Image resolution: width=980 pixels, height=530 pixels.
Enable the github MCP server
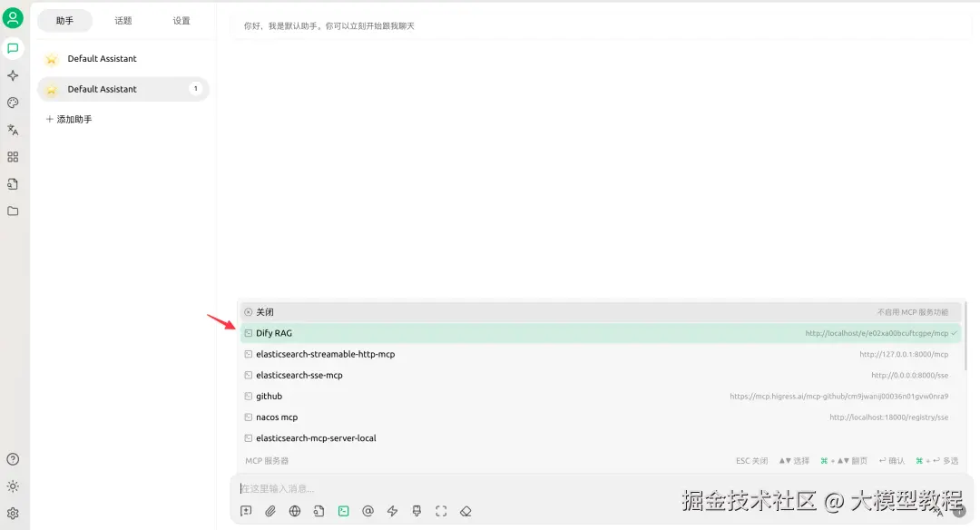click(x=269, y=396)
